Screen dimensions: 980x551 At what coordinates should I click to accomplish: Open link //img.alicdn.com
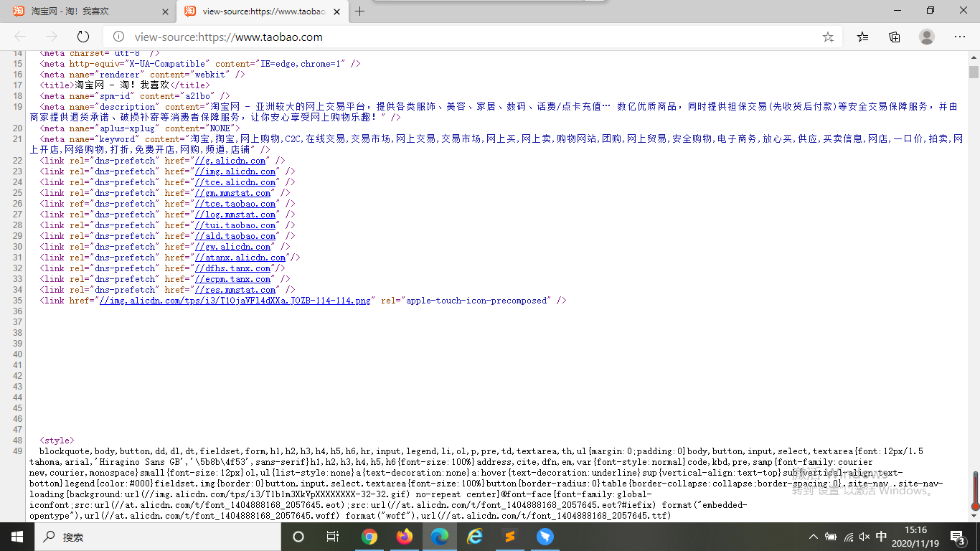235,171
